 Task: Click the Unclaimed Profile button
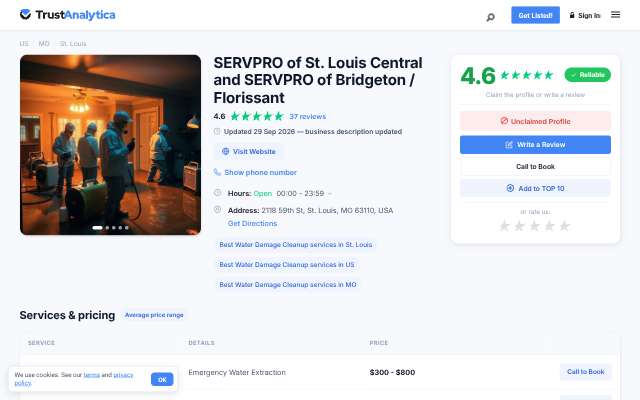[x=535, y=121]
